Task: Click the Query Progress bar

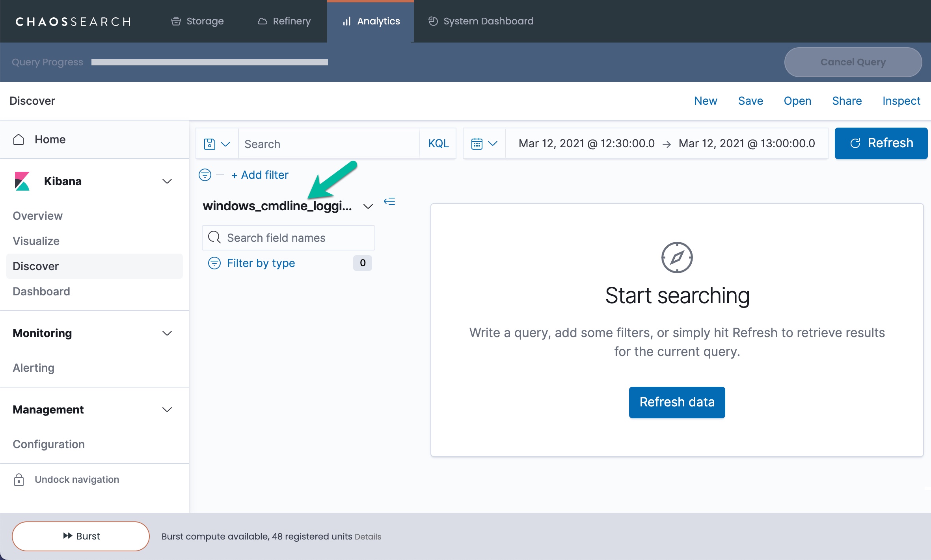Action: (x=209, y=62)
